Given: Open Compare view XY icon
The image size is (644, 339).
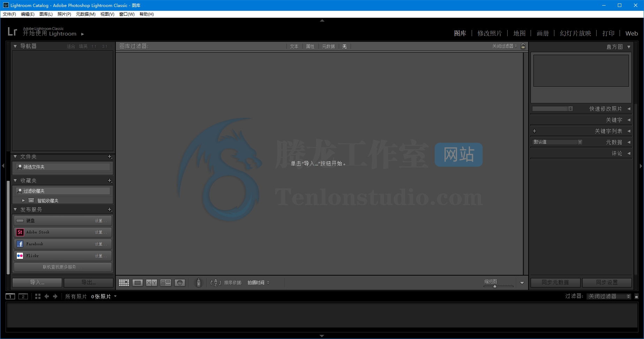Looking at the screenshot, I should (151, 283).
